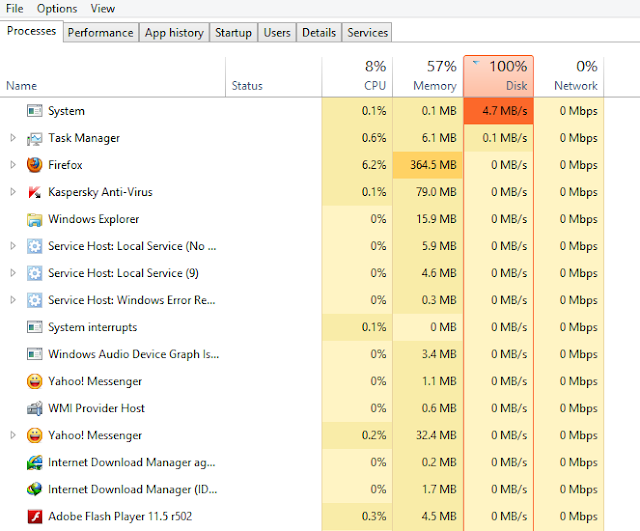Click the Windows Audio Device Graph icon

(x=35, y=354)
